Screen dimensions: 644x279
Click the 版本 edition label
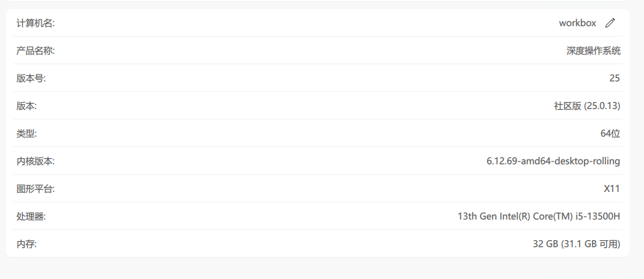(26, 106)
